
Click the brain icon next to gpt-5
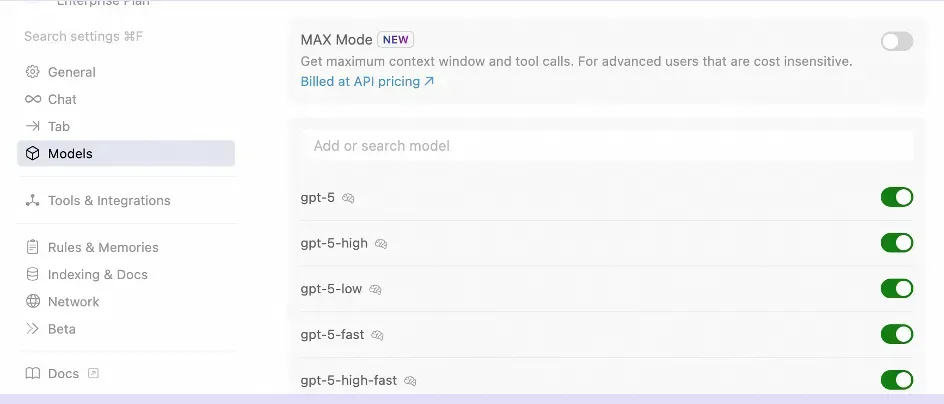(348, 198)
